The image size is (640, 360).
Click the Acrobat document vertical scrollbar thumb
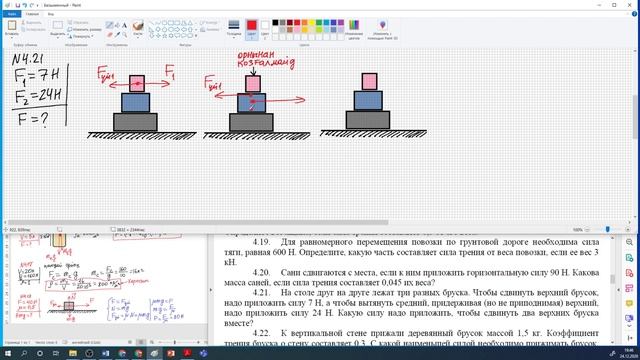612,279
